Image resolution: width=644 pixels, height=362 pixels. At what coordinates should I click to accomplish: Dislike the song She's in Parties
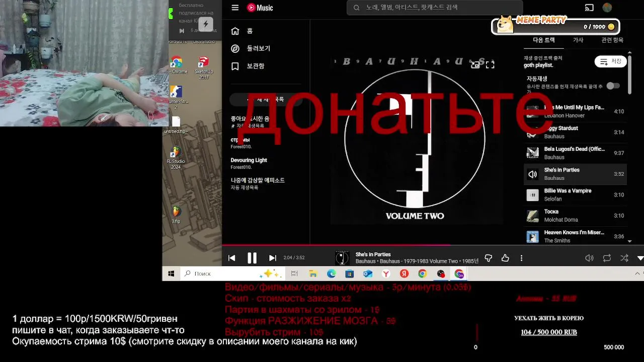click(x=488, y=258)
